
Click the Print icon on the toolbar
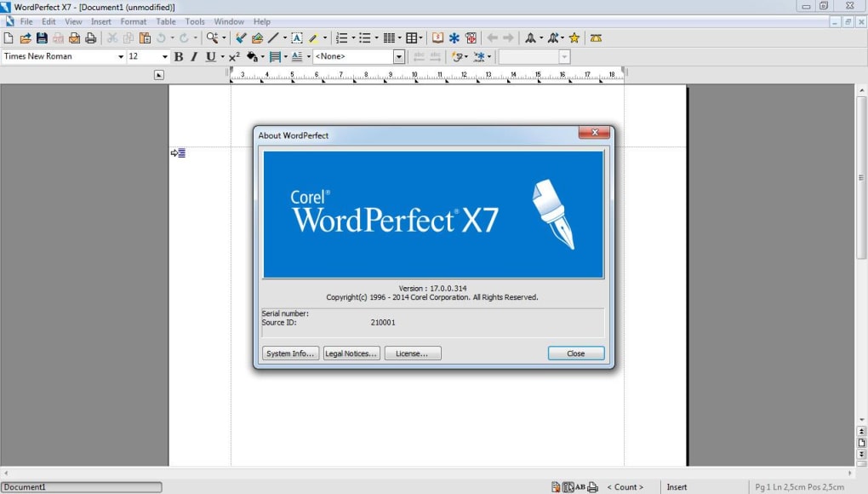click(91, 37)
